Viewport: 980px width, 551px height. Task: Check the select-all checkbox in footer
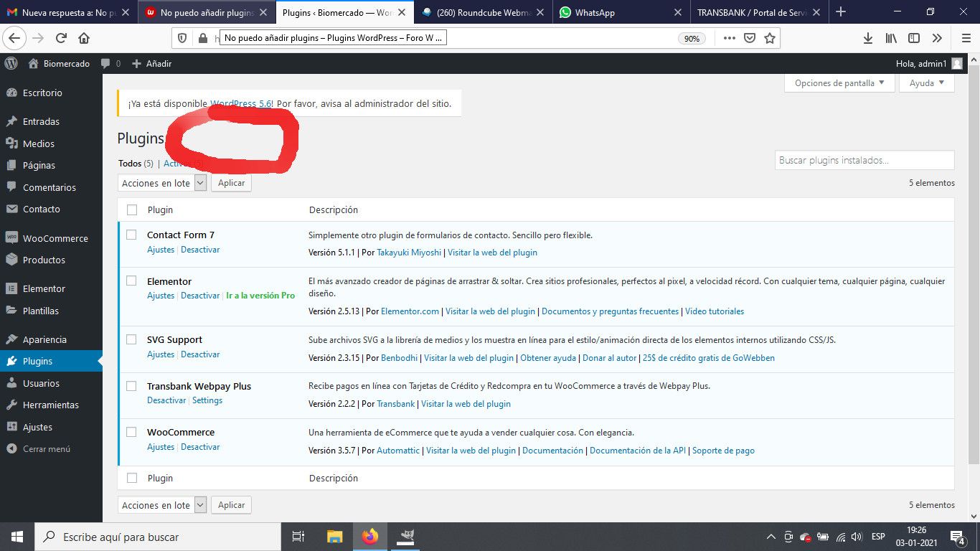pos(131,478)
